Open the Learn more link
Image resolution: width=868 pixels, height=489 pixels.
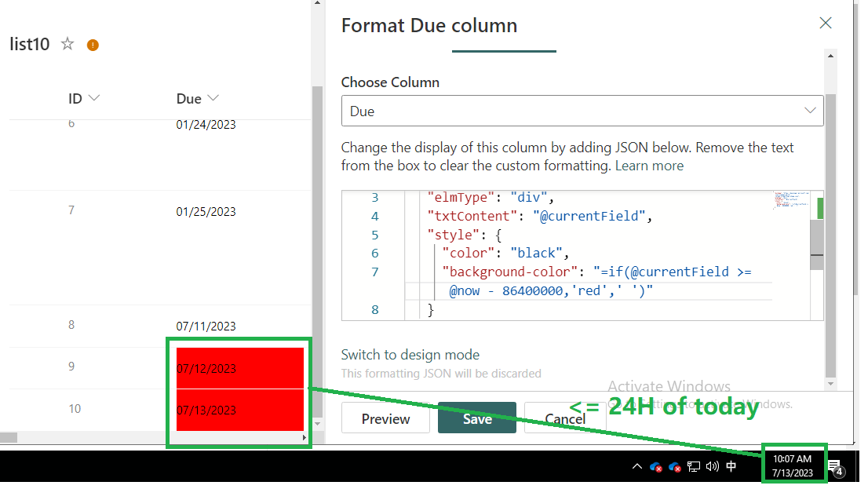pos(649,166)
